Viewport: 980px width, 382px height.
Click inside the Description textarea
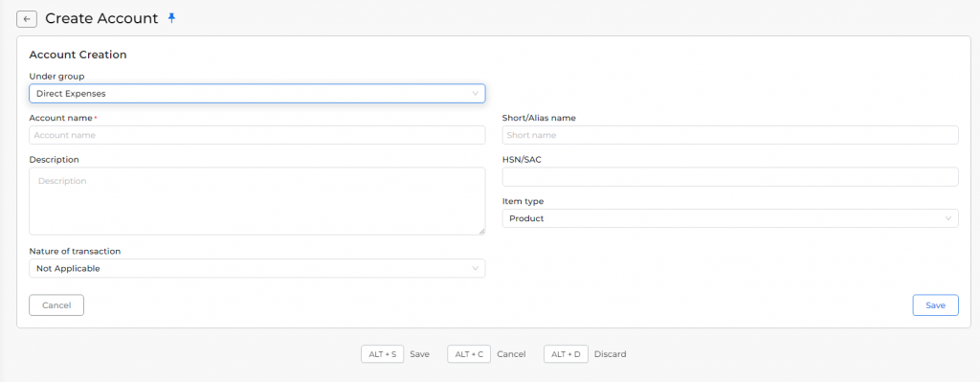(x=256, y=201)
